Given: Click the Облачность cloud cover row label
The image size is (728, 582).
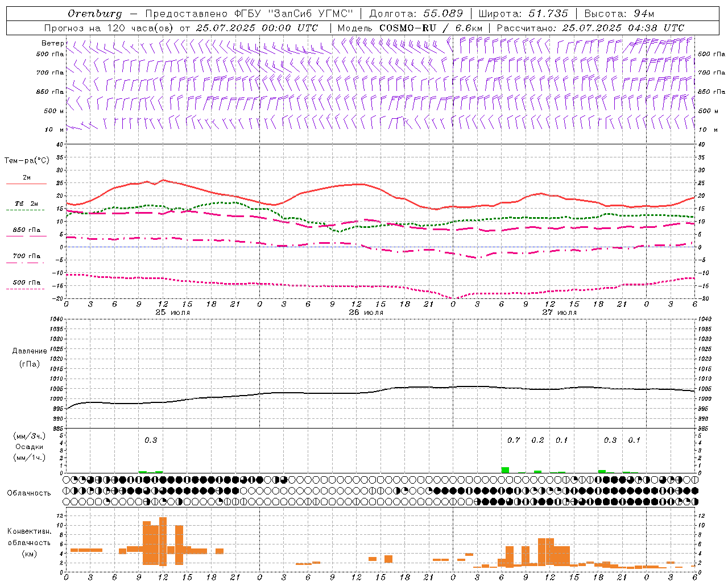Looking at the screenshot, I should [29, 493].
